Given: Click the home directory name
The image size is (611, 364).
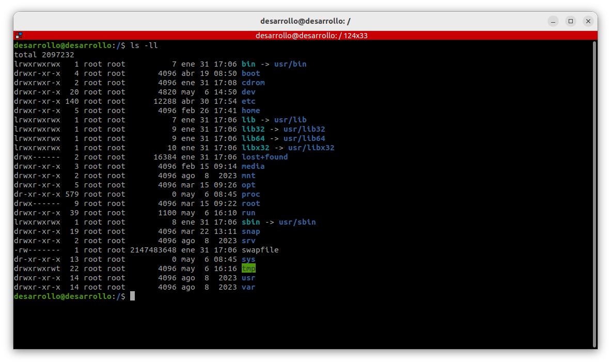Looking at the screenshot, I should [250, 110].
